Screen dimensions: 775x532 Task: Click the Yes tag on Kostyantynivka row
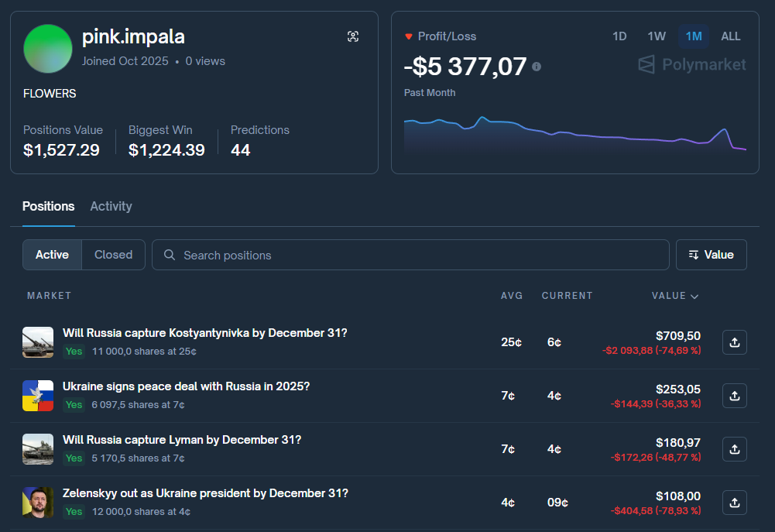(74, 351)
